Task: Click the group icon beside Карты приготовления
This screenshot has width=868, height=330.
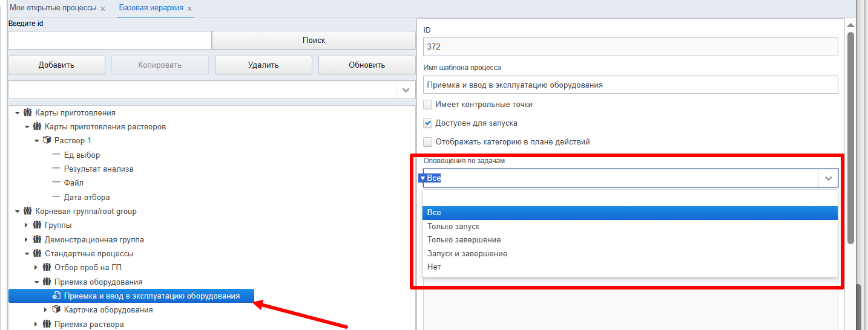Action: (27, 112)
